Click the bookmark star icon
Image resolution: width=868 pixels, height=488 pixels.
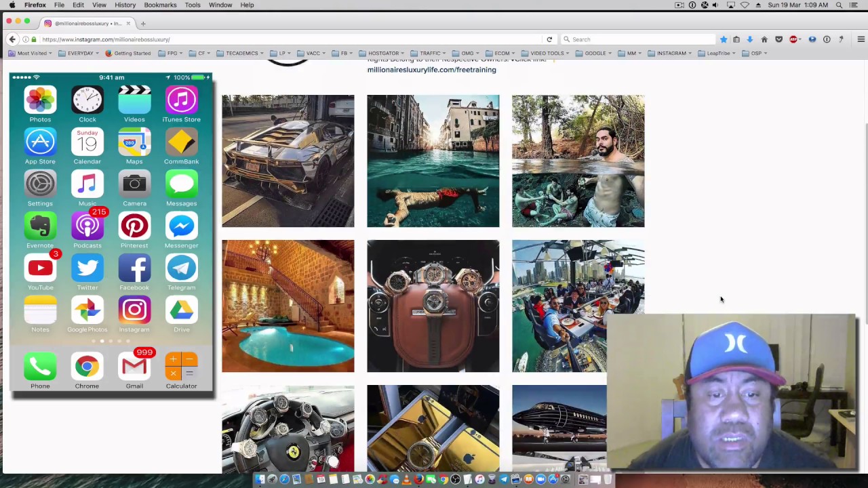click(x=723, y=39)
